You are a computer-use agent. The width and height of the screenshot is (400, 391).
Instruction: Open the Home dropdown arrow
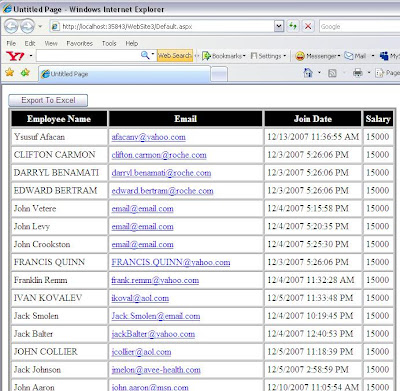click(x=319, y=73)
